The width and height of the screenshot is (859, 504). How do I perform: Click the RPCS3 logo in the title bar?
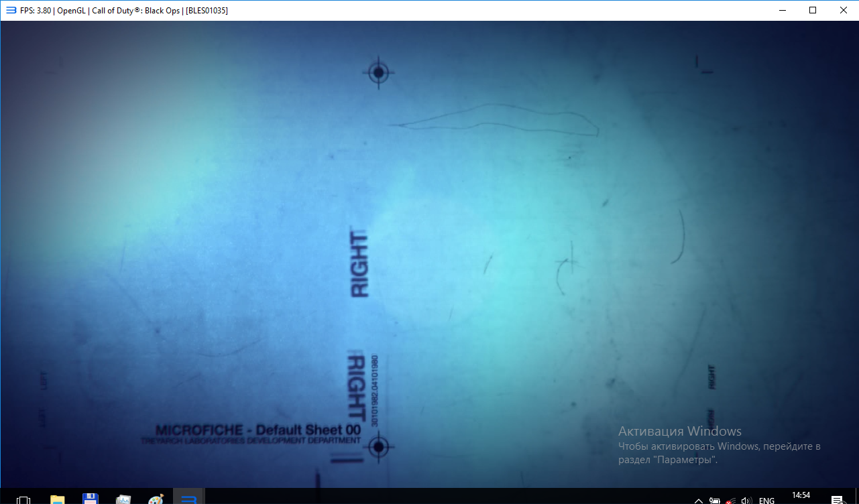[11, 10]
